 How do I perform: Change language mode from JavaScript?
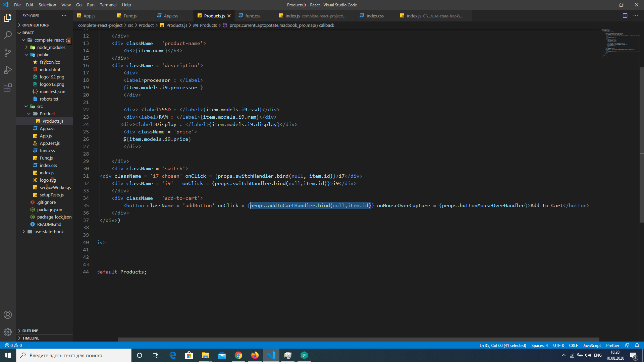tap(592, 345)
